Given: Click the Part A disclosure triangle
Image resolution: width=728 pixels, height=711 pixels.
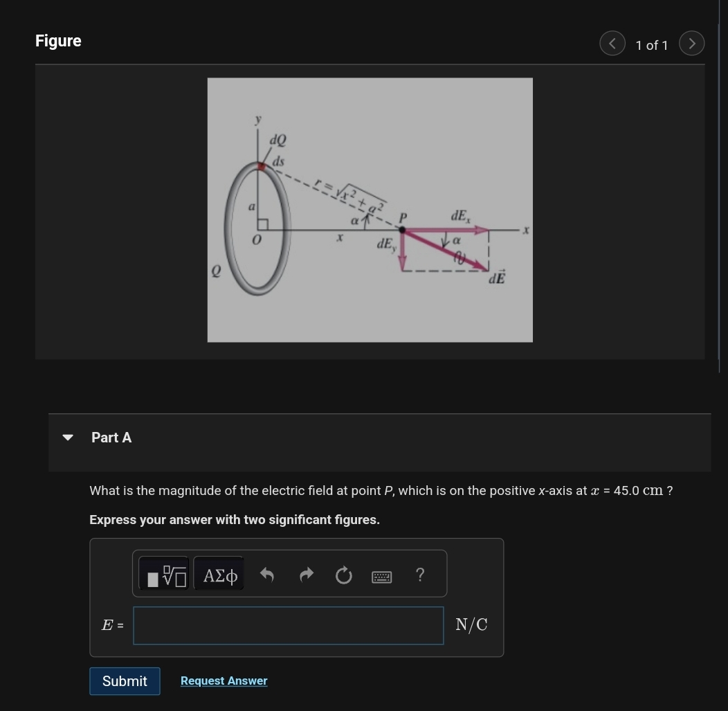Looking at the screenshot, I should click(x=67, y=436).
